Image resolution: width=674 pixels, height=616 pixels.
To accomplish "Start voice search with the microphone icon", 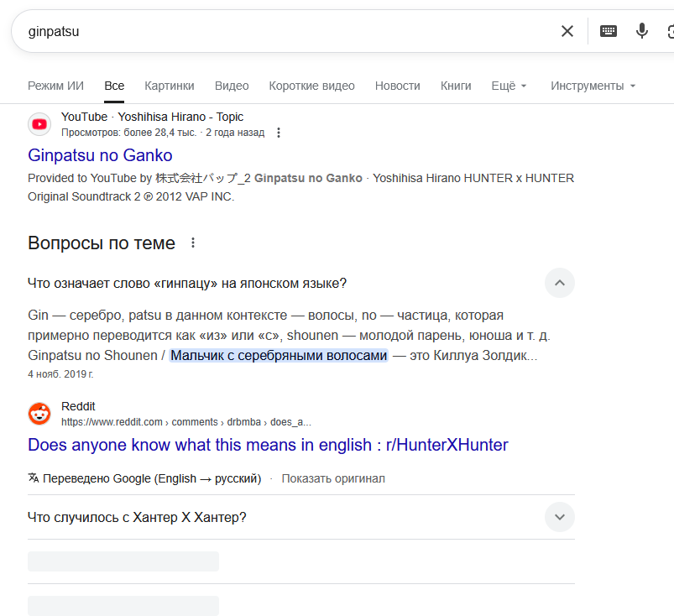I will tap(642, 31).
